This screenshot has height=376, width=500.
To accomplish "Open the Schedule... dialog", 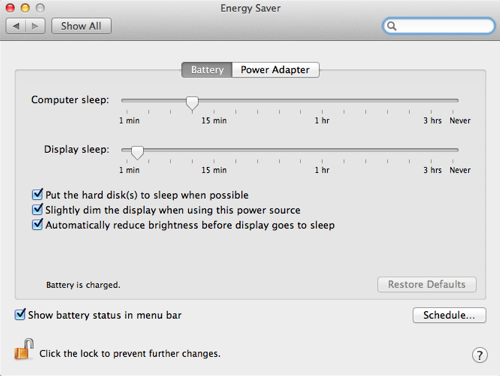I will tap(449, 315).
